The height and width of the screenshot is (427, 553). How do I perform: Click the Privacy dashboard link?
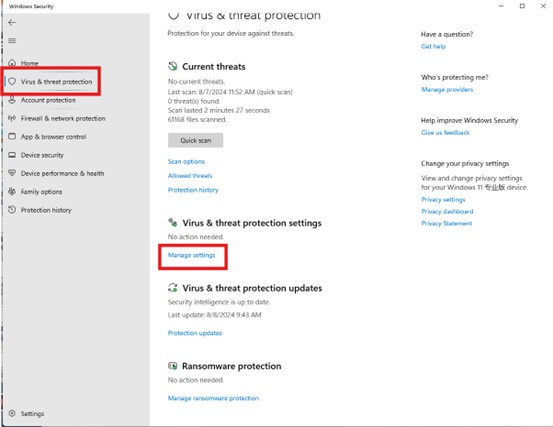[x=447, y=212]
